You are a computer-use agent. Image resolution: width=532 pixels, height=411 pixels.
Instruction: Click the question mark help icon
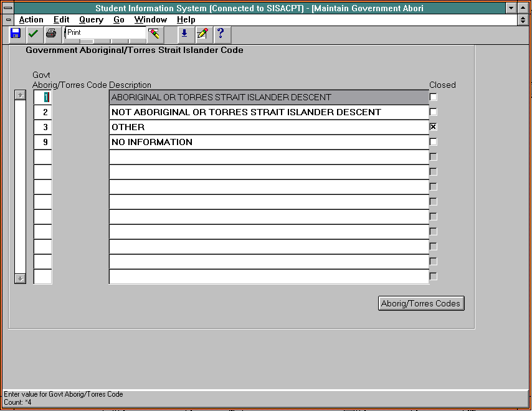219,33
